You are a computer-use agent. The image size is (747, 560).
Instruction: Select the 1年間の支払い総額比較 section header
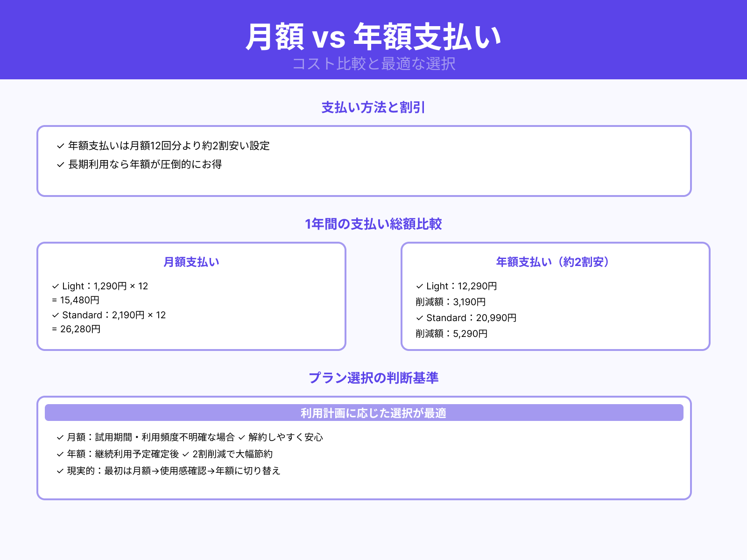pos(373,224)
